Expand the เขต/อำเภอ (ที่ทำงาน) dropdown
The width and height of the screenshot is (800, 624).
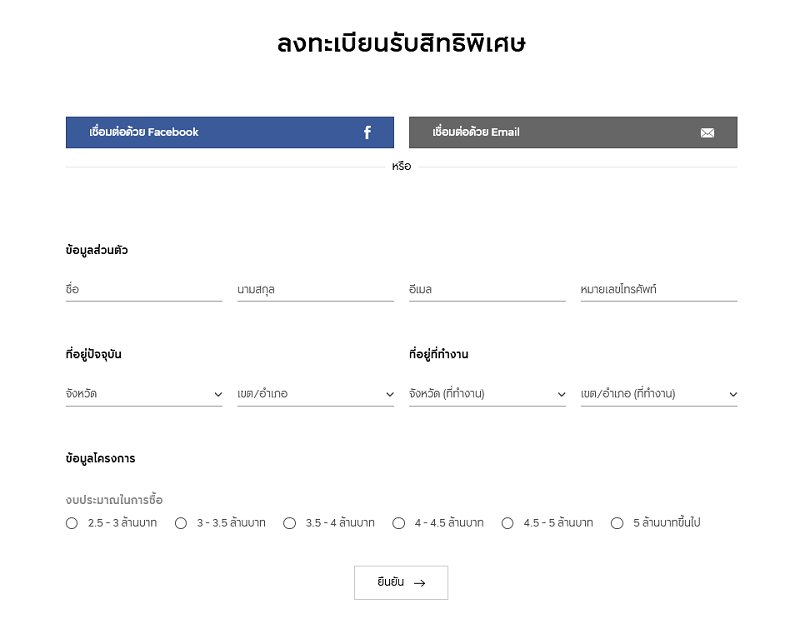pos(659,394)
